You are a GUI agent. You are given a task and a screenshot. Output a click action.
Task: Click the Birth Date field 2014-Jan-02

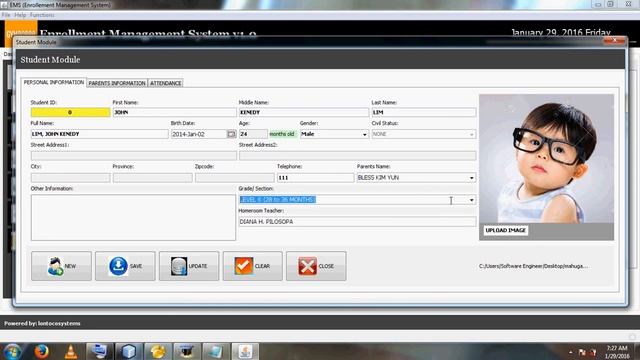click(199, 134)
